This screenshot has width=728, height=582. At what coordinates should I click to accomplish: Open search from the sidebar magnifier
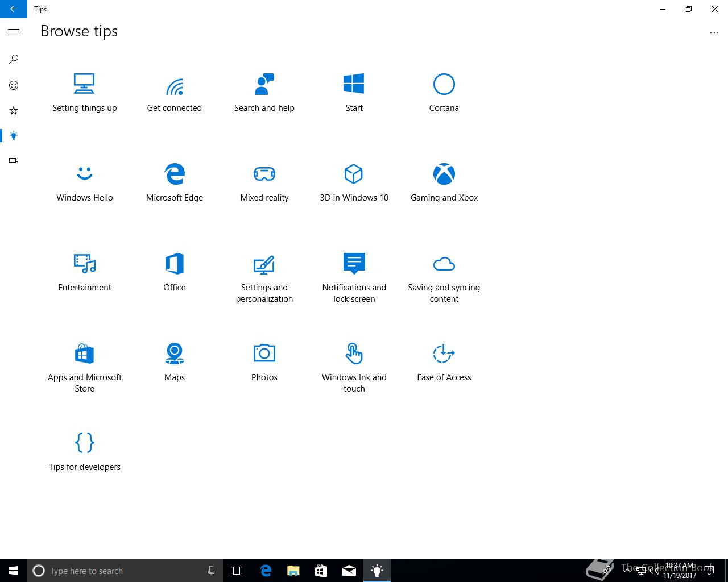(x=14, y=59)
